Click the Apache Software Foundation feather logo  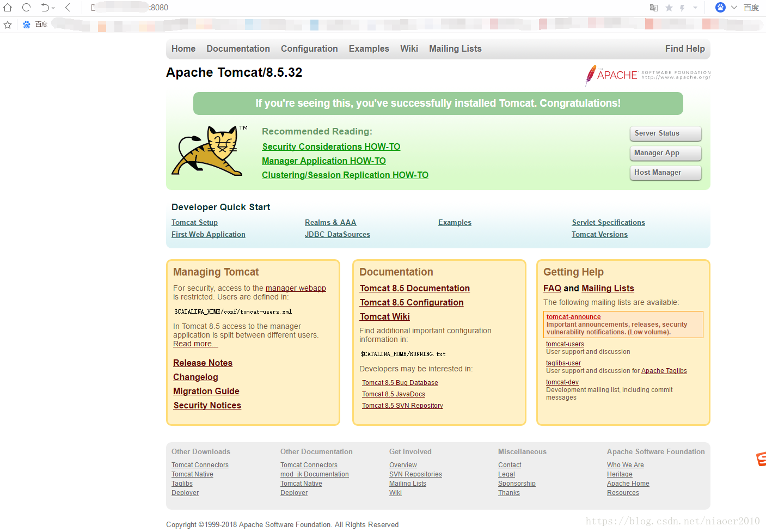648,75
